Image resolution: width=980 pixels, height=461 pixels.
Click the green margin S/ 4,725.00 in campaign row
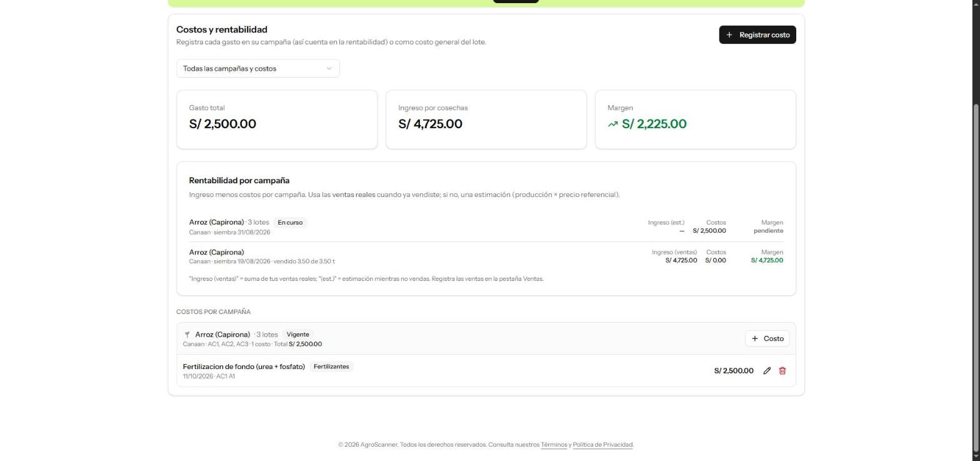coord(767,260)
